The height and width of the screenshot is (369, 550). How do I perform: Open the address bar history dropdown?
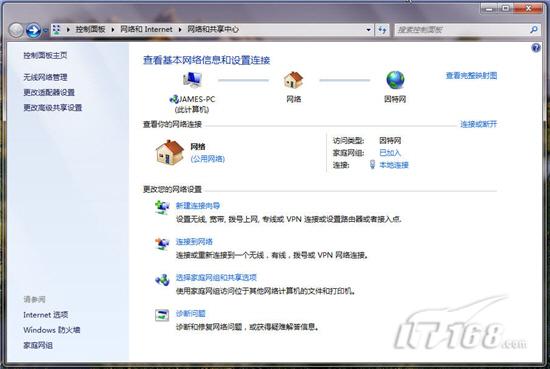(368, 30)
